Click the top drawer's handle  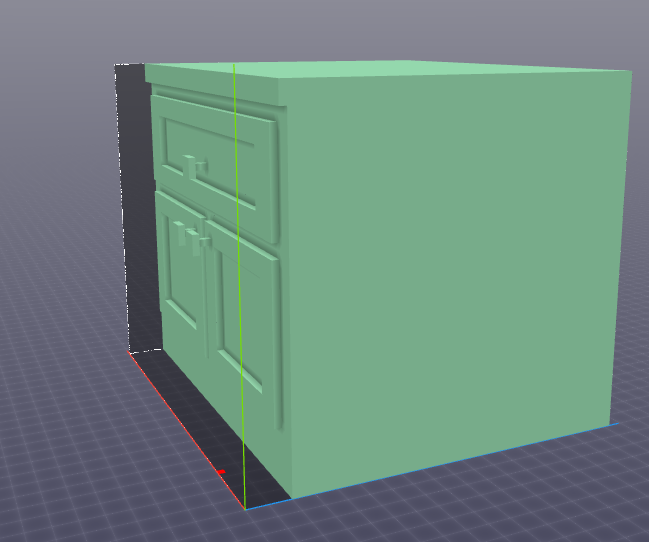195,166
